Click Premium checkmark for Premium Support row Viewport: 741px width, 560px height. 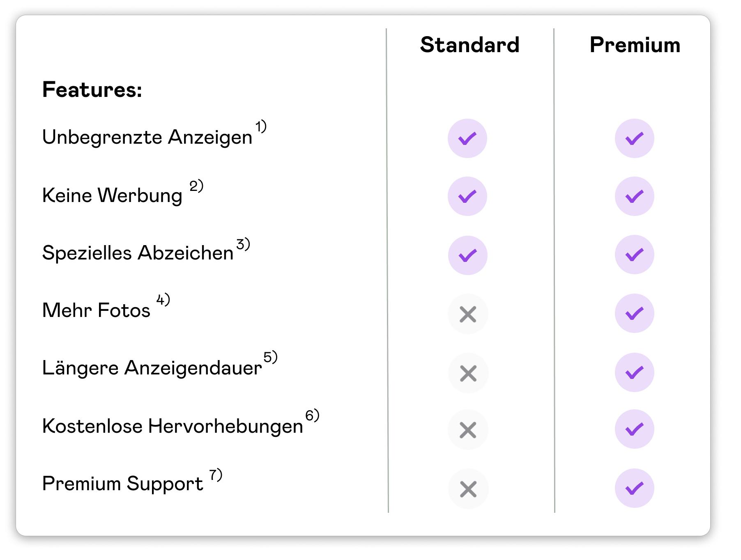(635, 488)
